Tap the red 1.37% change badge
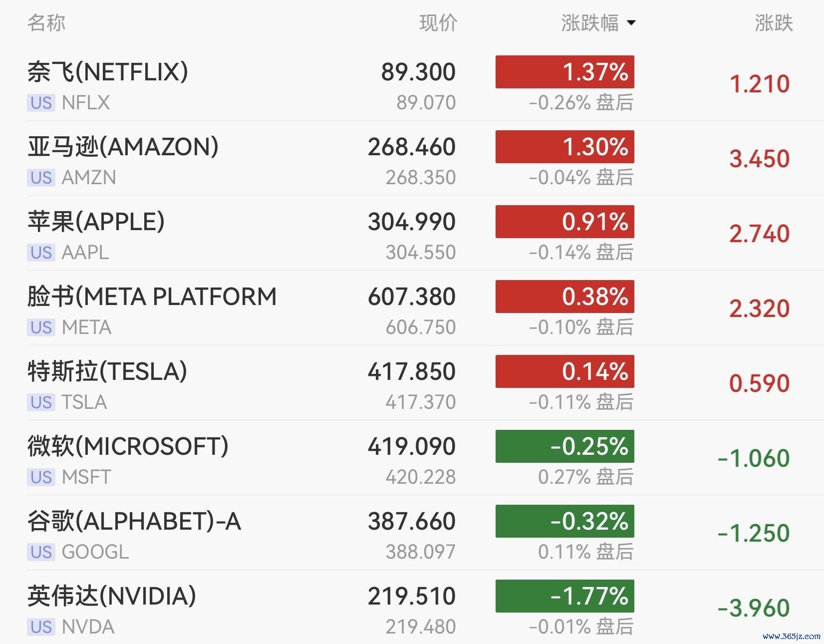This screenshot has width=824, height=644. (x=565, y=72)
